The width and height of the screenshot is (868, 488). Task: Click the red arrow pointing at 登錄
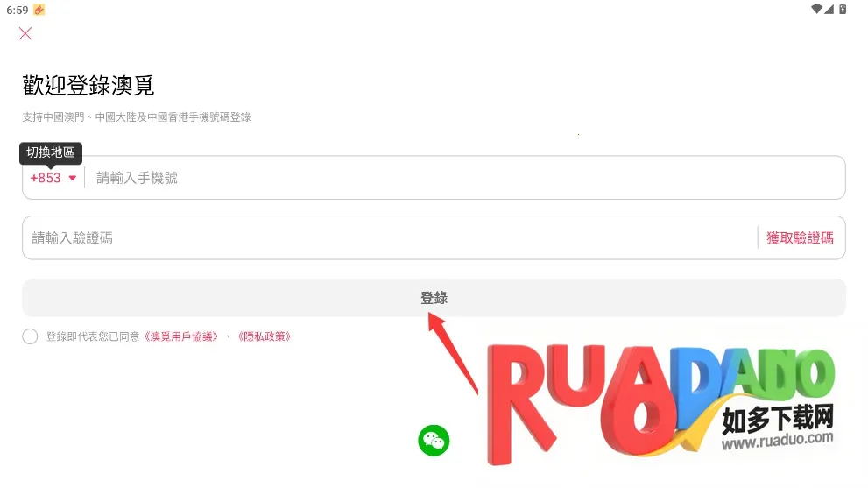[452, 353]
